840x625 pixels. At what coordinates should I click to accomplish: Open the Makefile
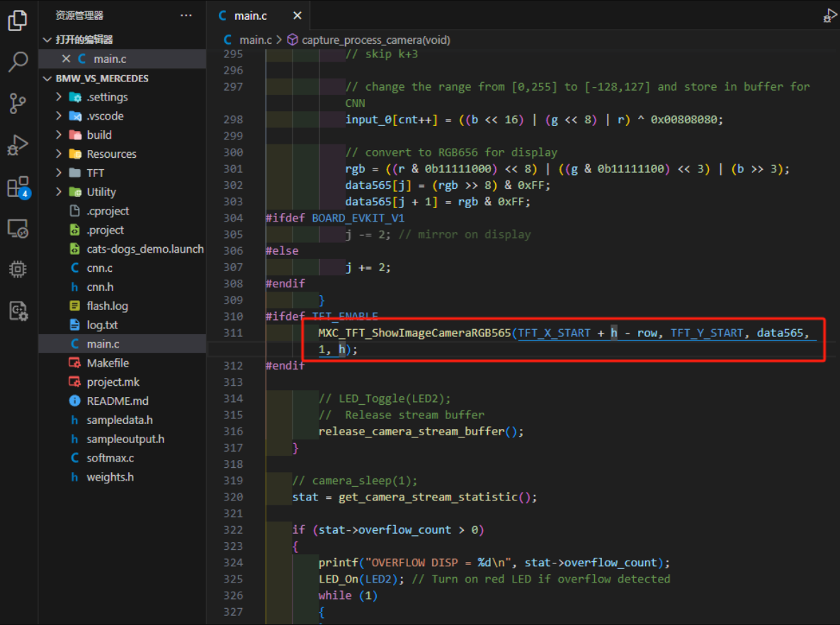(x=108, y=363)
